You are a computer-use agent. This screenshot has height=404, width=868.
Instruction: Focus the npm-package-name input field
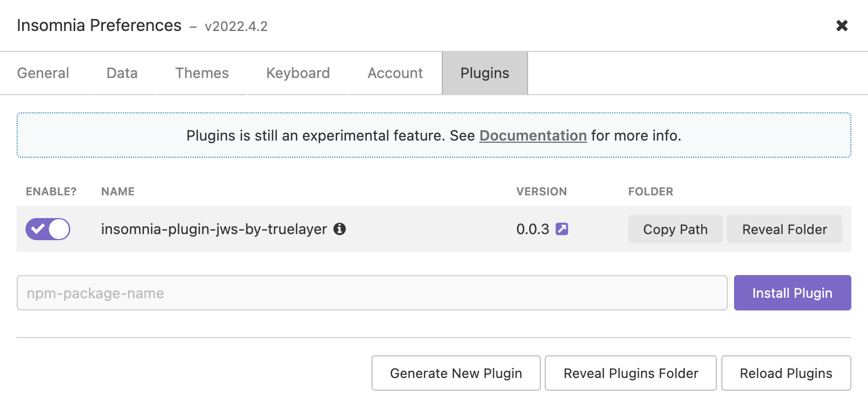point(372,293)
